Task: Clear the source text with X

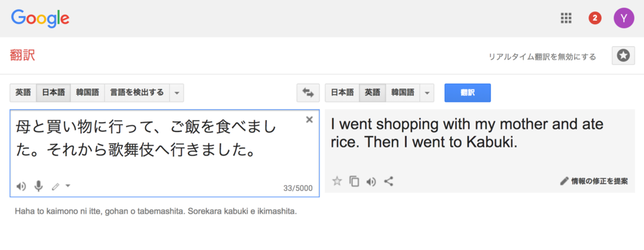Action: pyautogui.click(x=309, y=119)
